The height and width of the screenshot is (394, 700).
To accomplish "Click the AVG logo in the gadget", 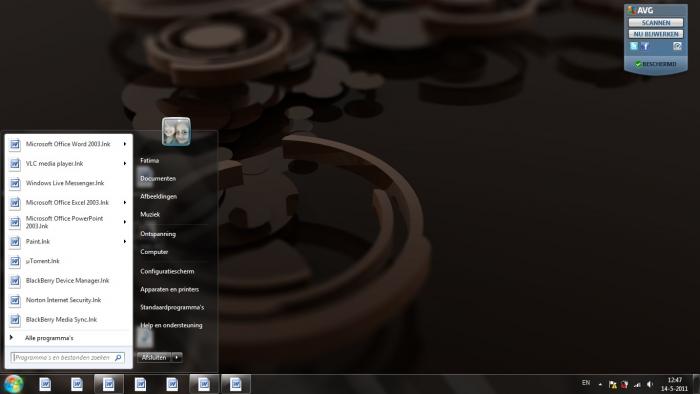I will 640,10.
